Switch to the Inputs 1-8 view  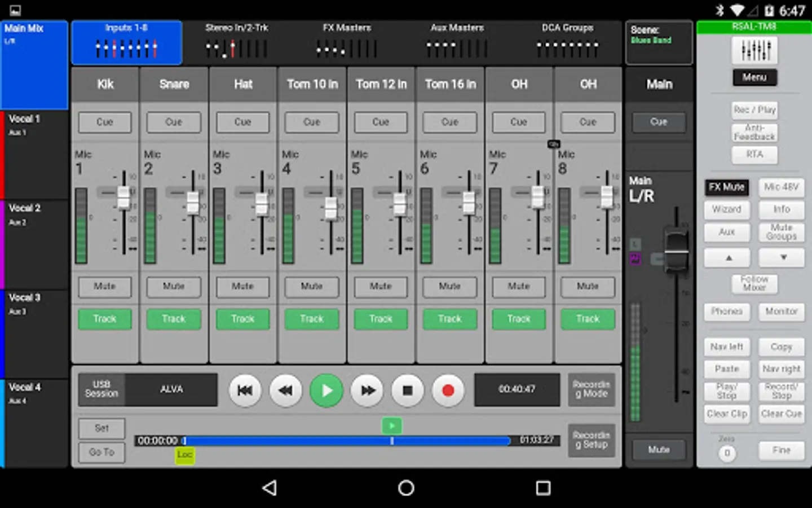pyautogui.click(x=126, y=43)
